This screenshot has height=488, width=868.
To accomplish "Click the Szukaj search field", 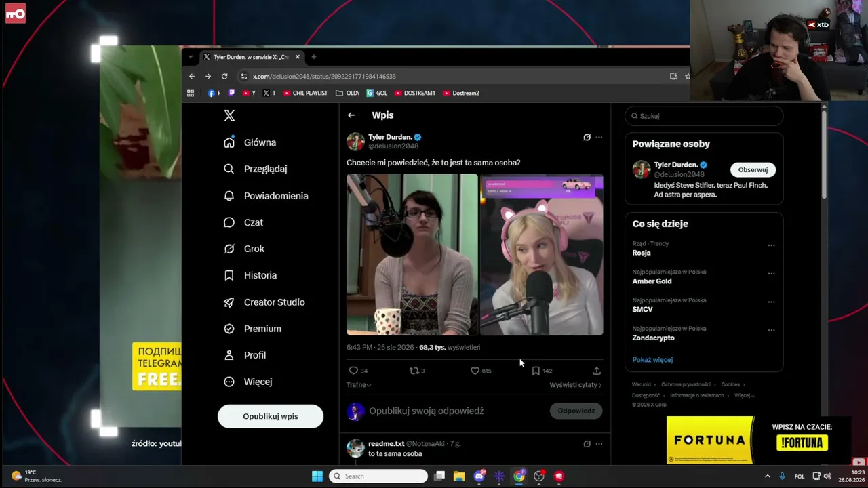I will (704, 116).
